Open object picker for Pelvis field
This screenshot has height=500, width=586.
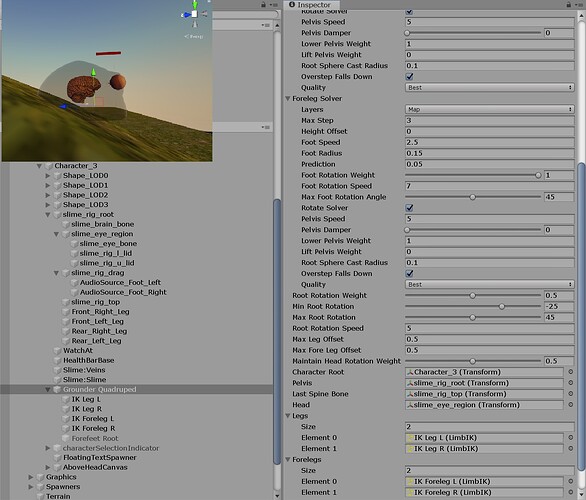(571, 383)
